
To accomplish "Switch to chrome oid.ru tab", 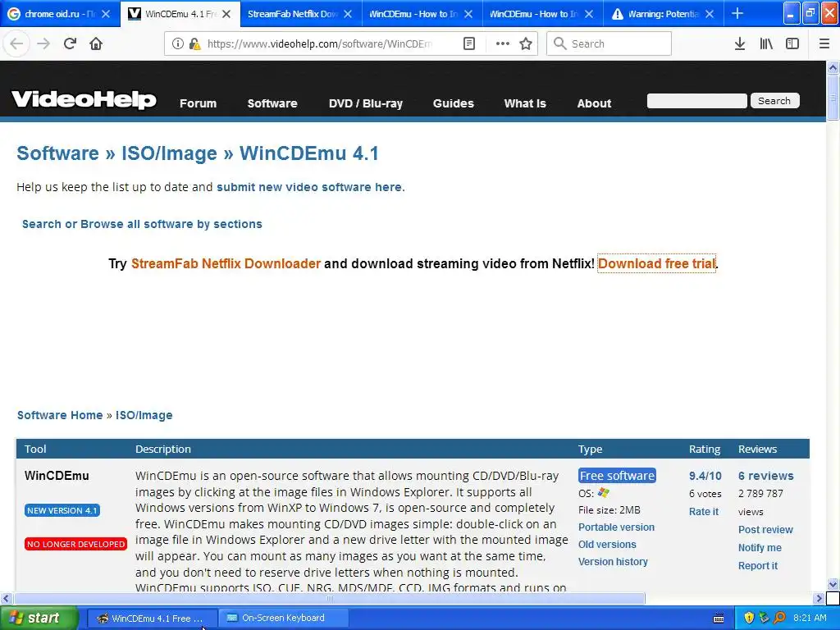I will (x=59, y=14).
